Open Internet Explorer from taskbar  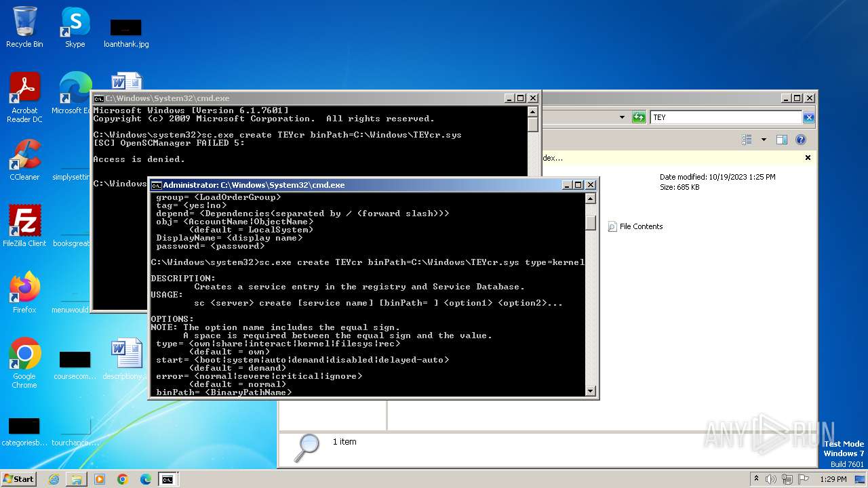(x=54, y=479)
